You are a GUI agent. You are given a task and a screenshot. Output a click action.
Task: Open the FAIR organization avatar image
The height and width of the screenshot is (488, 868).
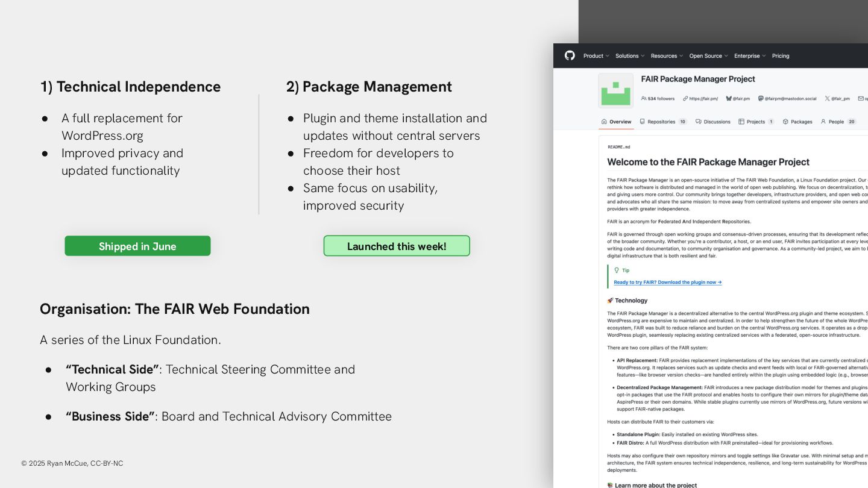615,91
